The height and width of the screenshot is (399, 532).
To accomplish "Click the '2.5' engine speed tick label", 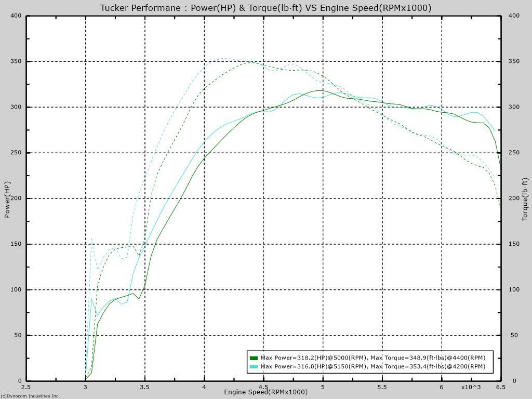I will tap(26, 387).
